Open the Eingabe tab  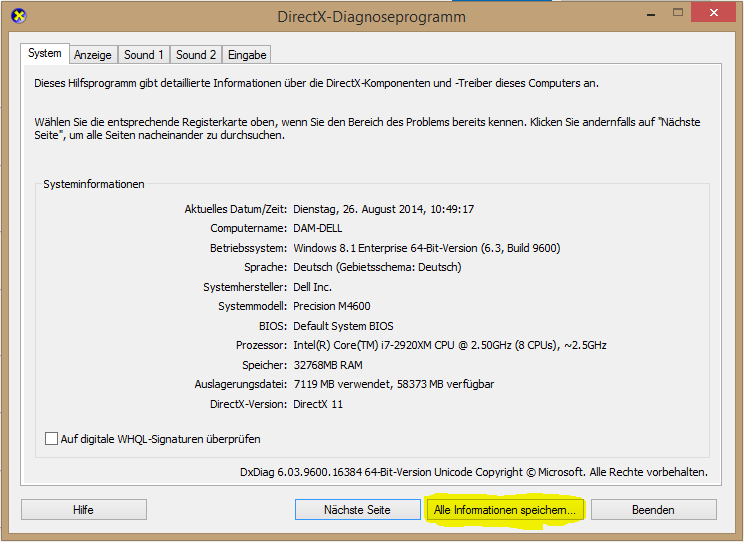click(x=247, y=55)
